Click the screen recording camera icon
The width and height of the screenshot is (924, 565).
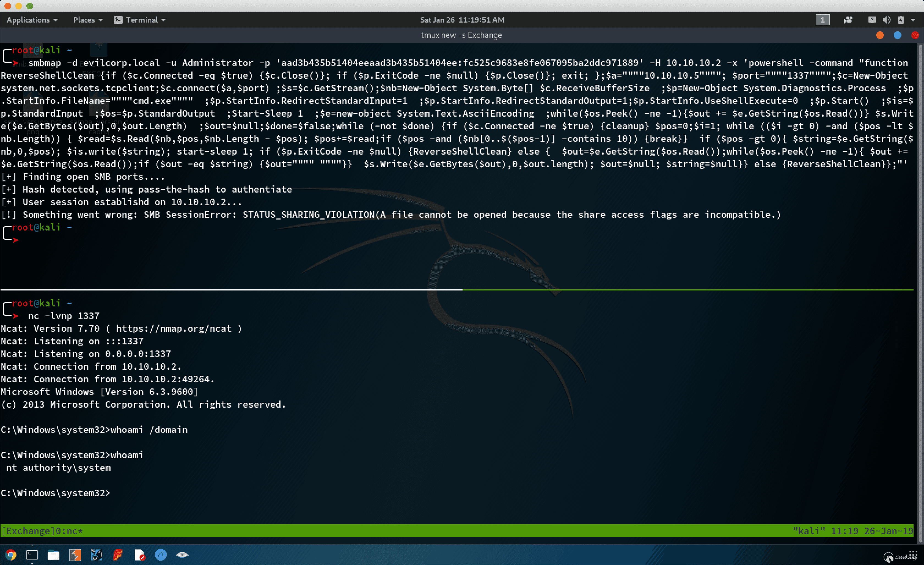click(848, 20)
